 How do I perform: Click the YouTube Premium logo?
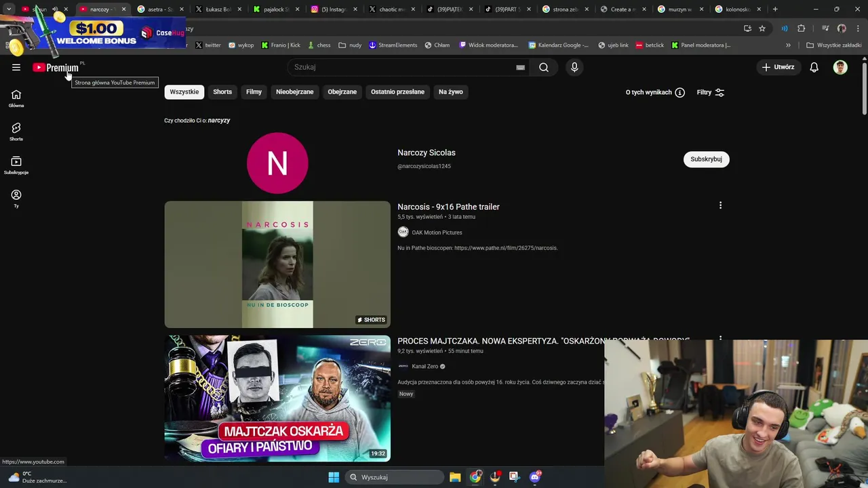tap(56, 67)
